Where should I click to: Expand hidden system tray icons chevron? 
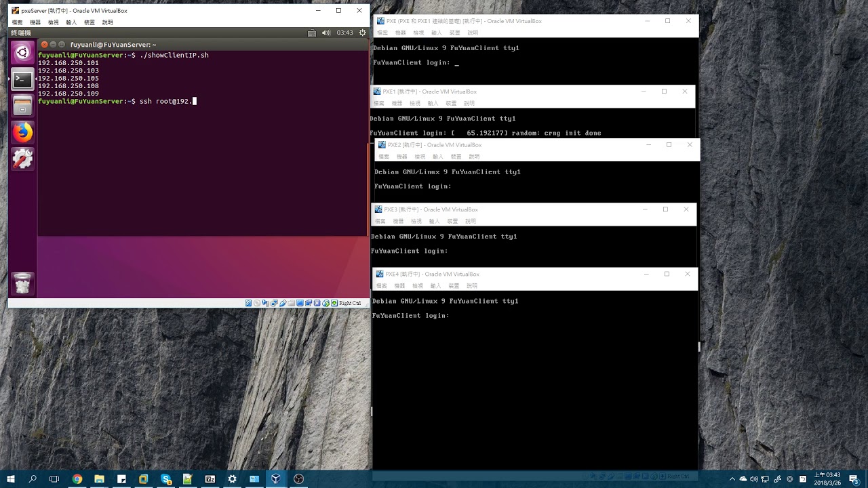coord(732,479)
